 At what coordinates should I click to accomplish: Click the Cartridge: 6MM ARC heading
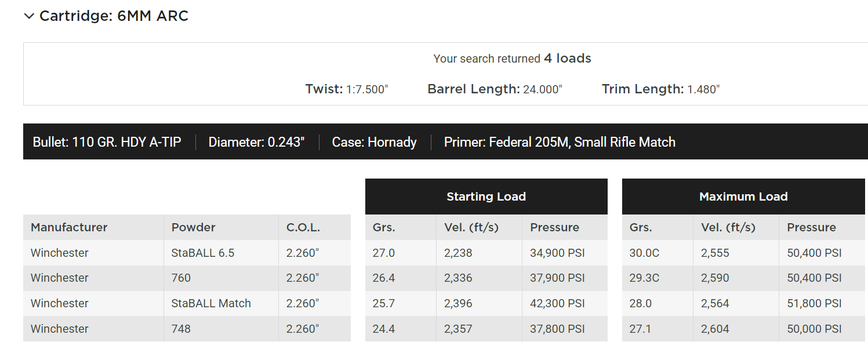tap(114, 16)
